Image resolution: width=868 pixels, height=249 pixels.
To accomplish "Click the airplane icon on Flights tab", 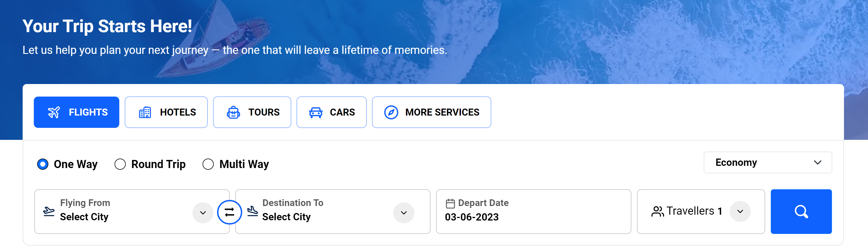I will point(54,112).
